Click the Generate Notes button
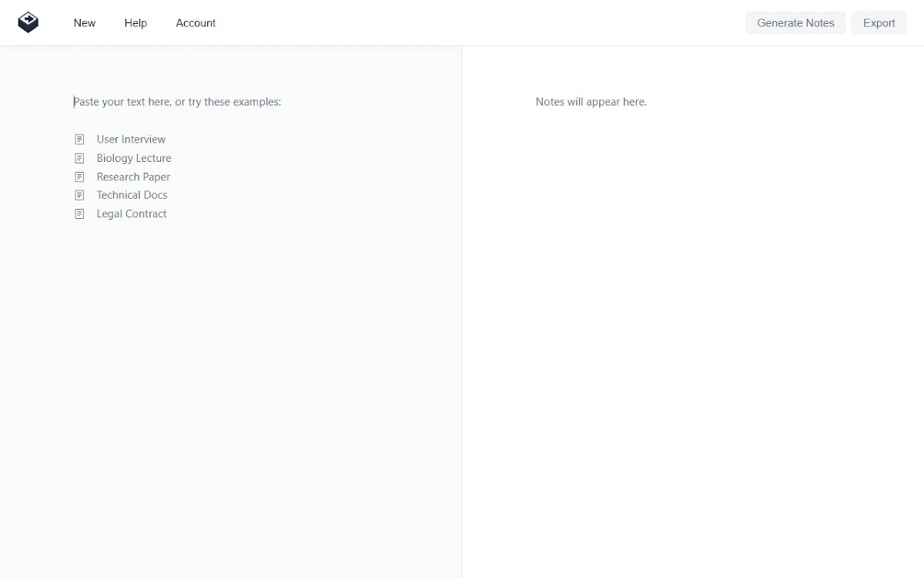The width and height of the screenshot is (924, 578). 795,23
